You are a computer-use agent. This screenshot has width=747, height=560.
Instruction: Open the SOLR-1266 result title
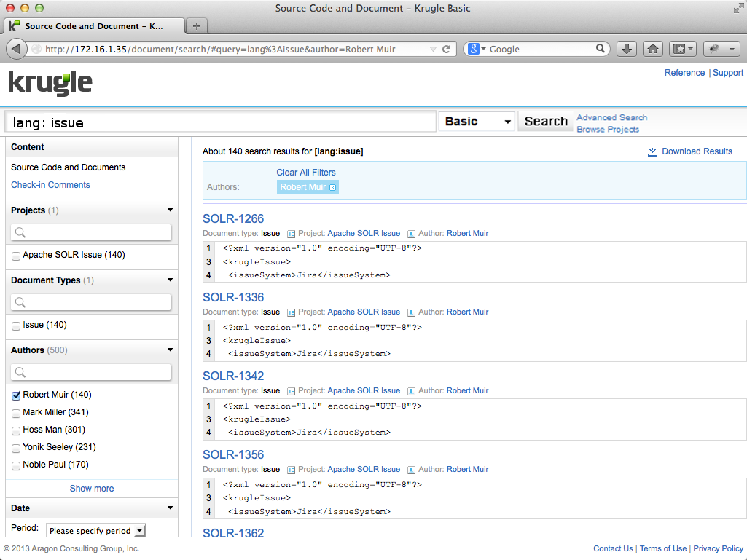click(233, 219)
